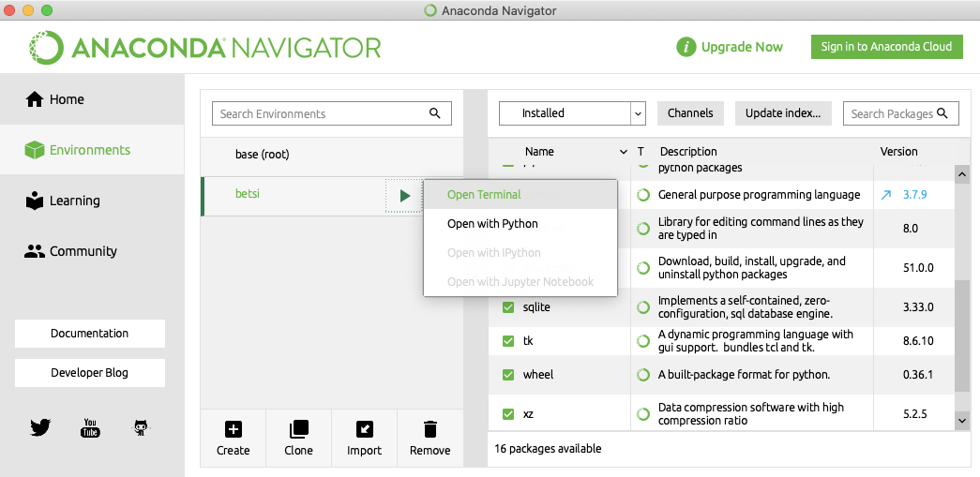
Task: Click the Upgrade Now link
Action: pyautogui.click(x=742, y=47)
